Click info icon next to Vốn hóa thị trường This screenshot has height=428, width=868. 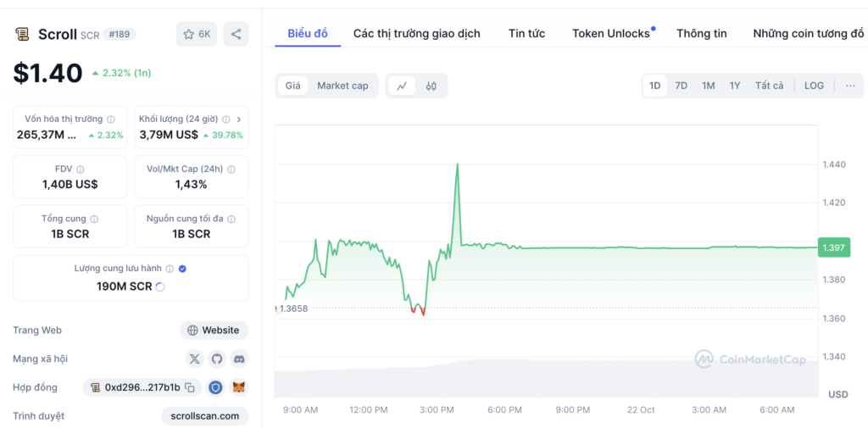(x=111, y=119)
